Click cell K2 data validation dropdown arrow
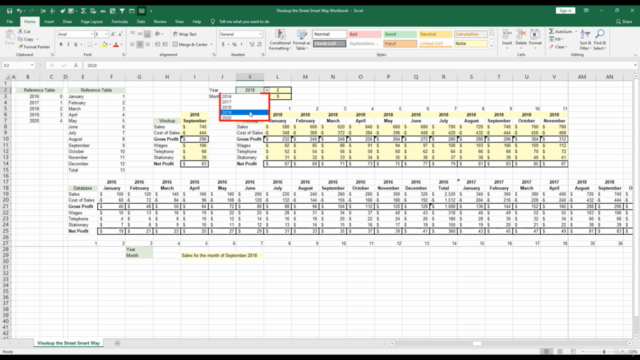This screenshot has height=360, width=640. point(267,90)
